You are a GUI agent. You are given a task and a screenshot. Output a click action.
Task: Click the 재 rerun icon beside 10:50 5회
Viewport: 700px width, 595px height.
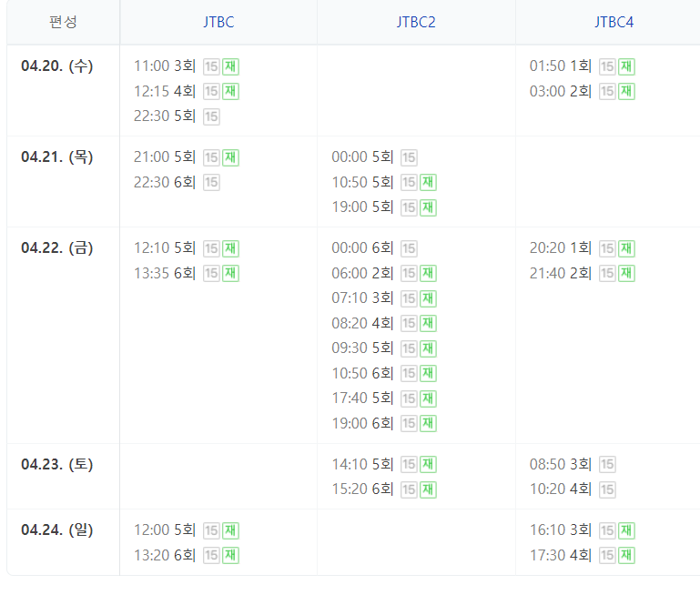pyautogui.click(x=428, y=183)
